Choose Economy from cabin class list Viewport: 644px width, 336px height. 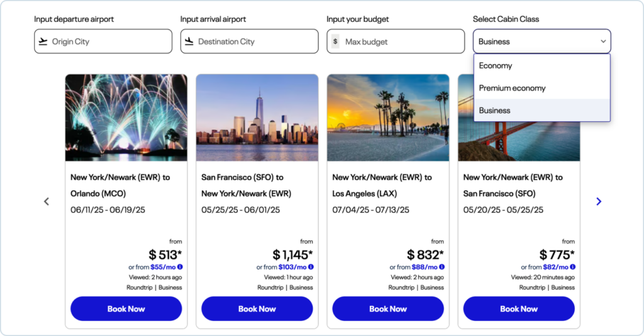pos(496,65)
